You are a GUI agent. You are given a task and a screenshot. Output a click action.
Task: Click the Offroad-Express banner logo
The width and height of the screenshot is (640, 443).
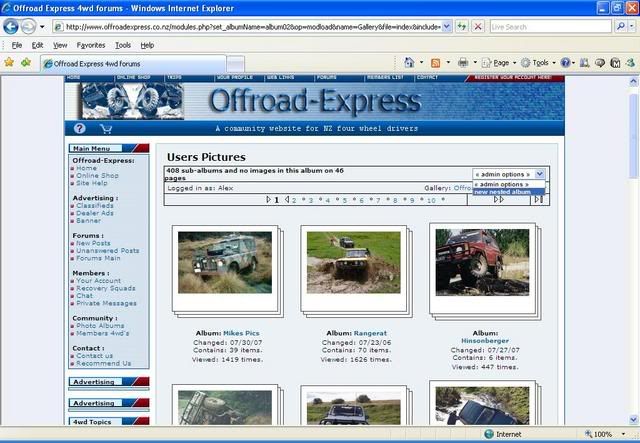click(314, 101)
